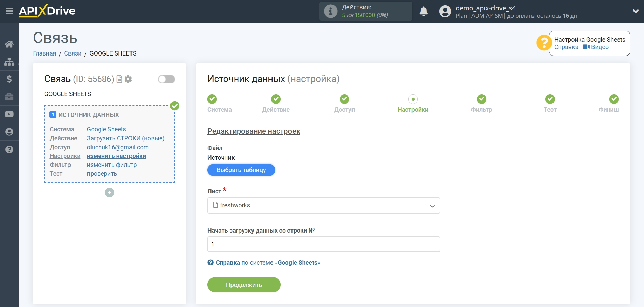The width and height of the screenshot is (644, 307).
Task: Open the video tutorials YouTube icon
Action: click(x=9, y=114)
